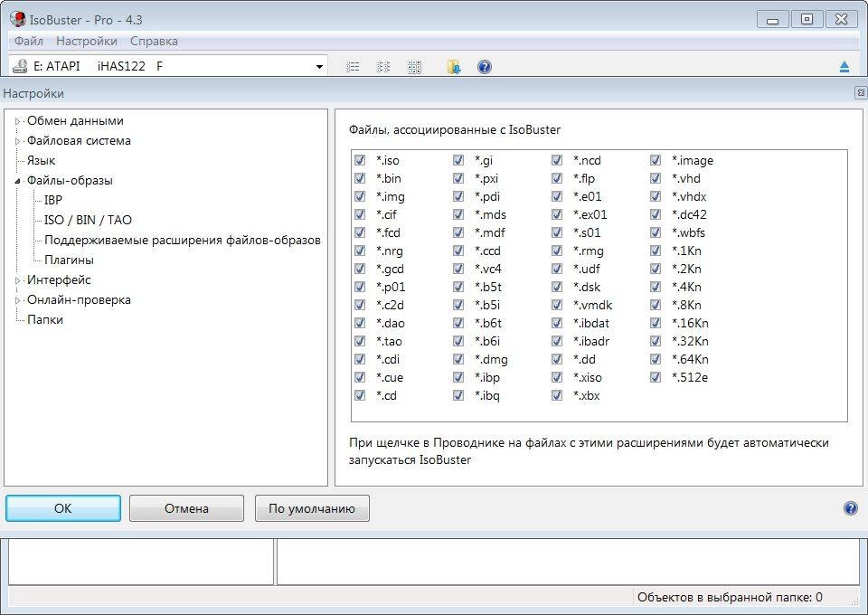
Task: Toggle the *.ibdat checkbox
Action: (x=557, y=323)
